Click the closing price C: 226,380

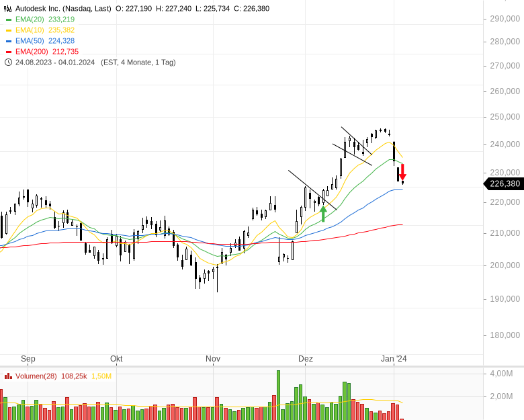[x=252, y=8]
